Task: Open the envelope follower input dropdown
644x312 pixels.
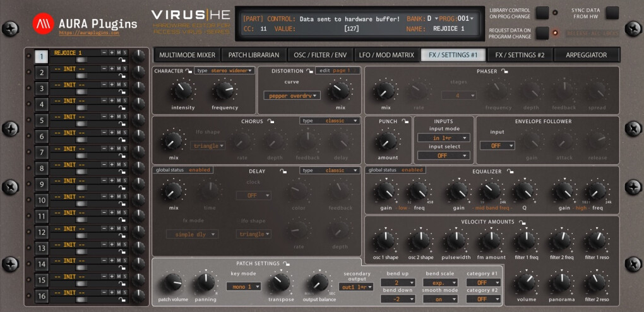Action: click(498, 145)
